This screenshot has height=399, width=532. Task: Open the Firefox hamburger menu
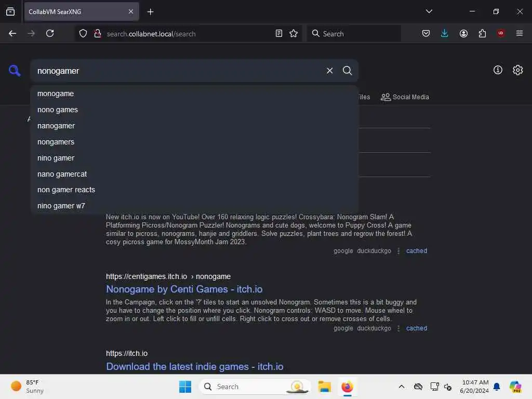point(519,33)
